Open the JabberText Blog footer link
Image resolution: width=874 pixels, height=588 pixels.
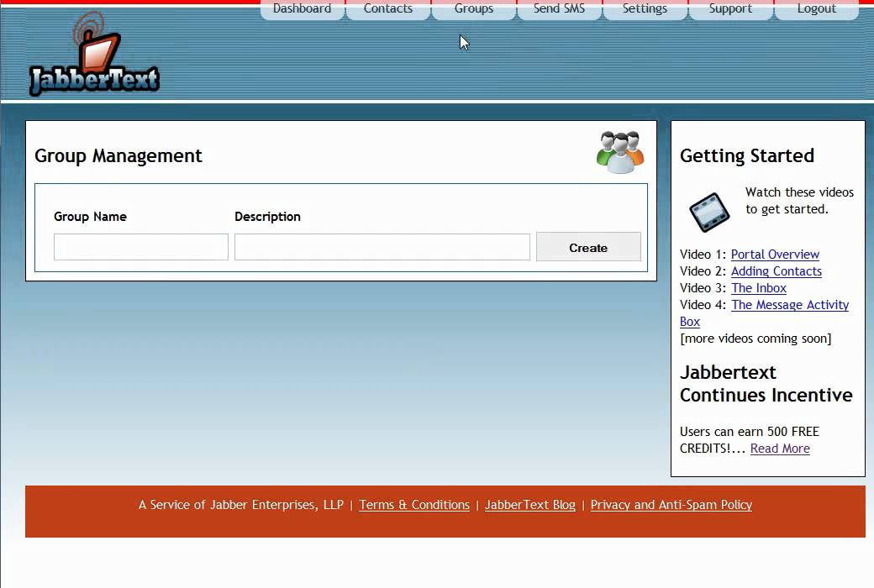[x=530, y=505]
